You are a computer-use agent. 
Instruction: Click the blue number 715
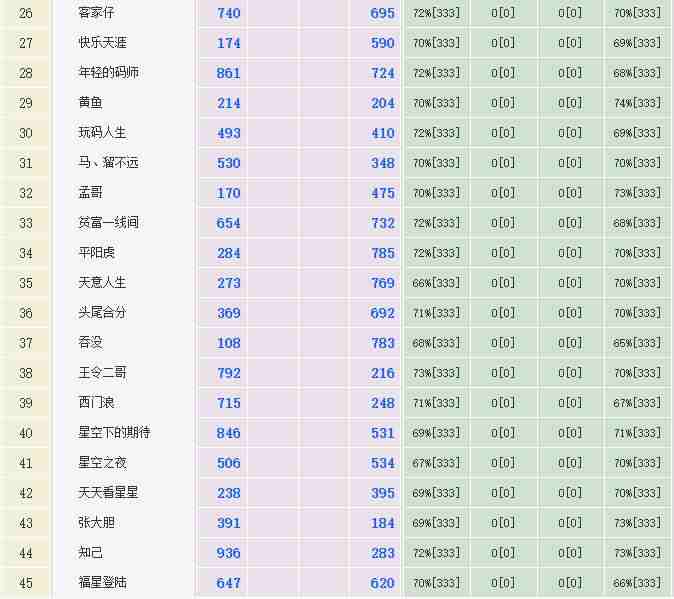coord(228,403)
